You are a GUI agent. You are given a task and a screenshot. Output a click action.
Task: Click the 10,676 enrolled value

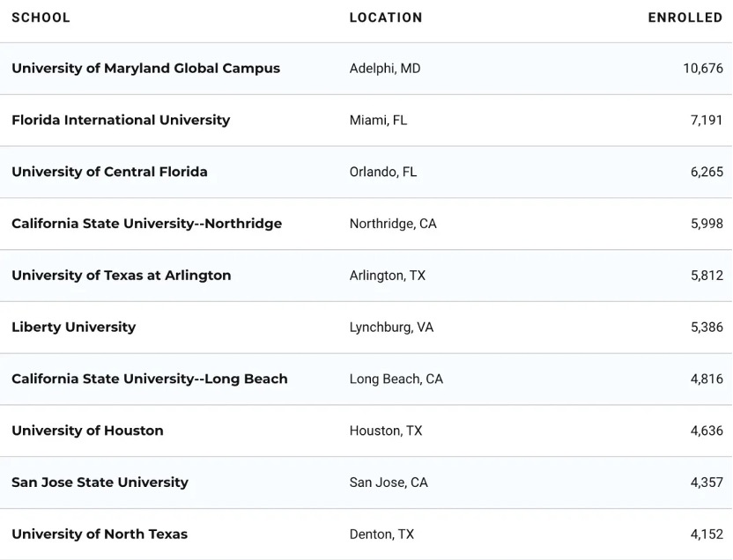(x=702, y=69)
